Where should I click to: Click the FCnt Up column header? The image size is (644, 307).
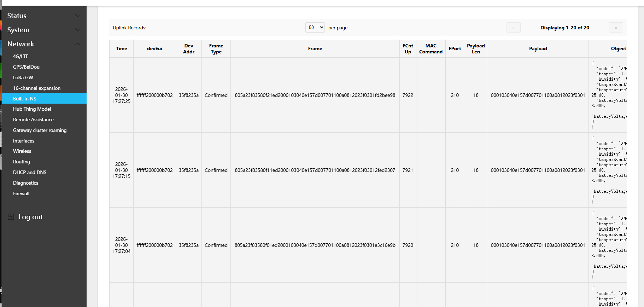(x=408, y=48)
